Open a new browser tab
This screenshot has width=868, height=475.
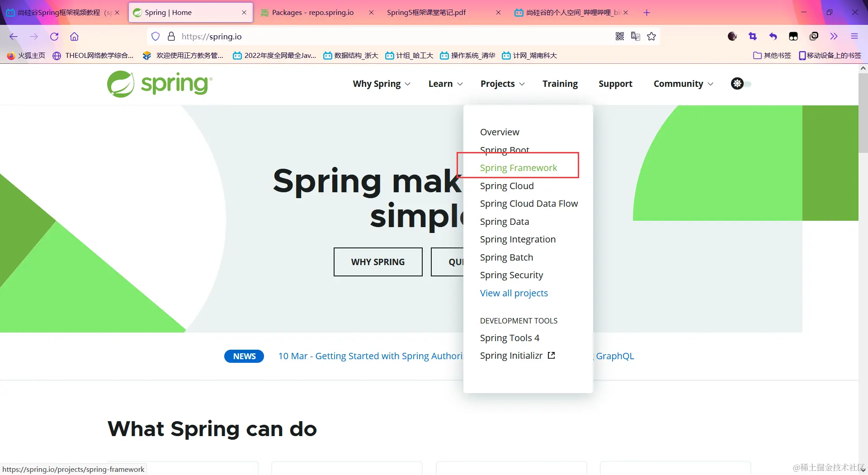tap(646, 13)
